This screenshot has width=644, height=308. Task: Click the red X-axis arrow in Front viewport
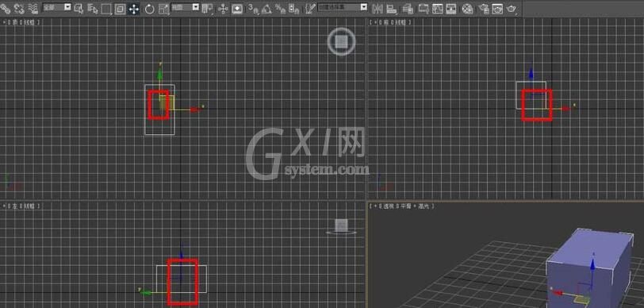point(566,109)
